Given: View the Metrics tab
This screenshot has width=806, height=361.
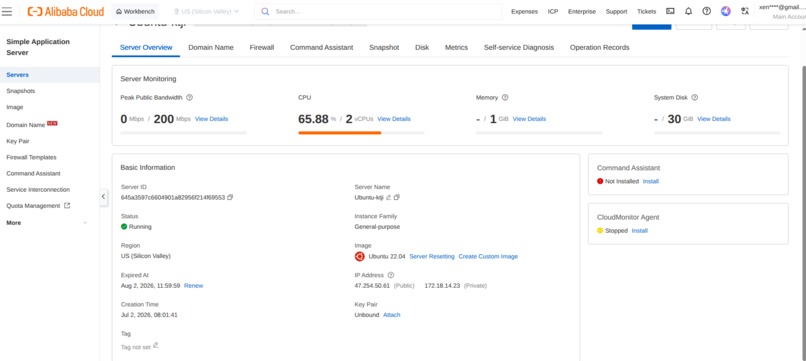Looking at the screenshot, I should coord(456,47).
